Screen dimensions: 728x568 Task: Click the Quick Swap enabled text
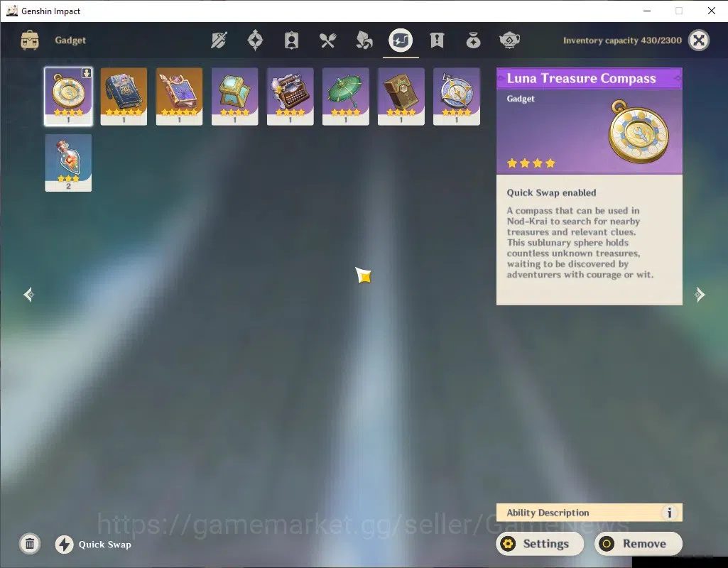click(551, 192)
